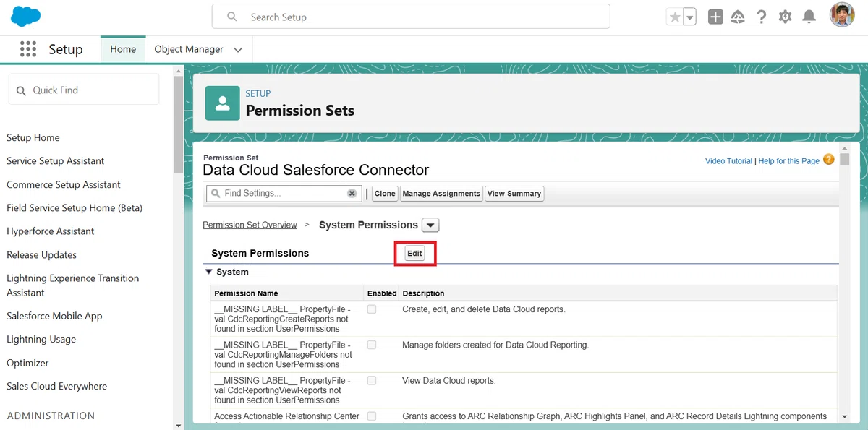The height and width of the screenshot is (430, 868).
Task: Open Lightning Experience Transition Assistant
Action: pos(73,285)
